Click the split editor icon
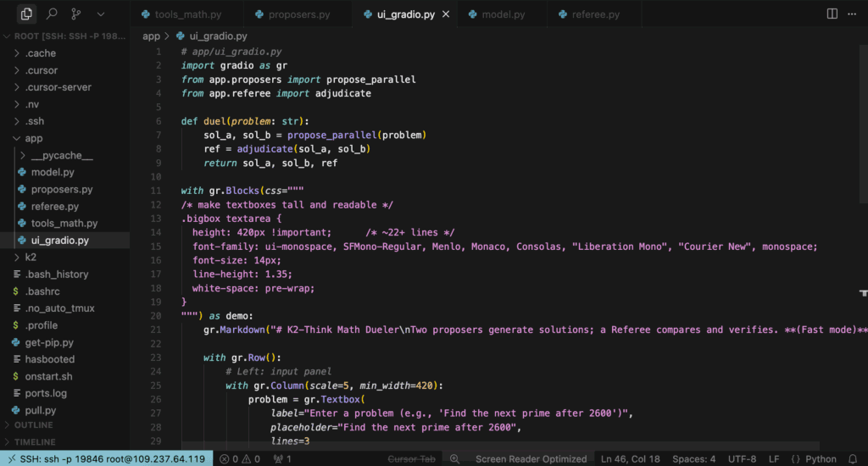The image size is (868, 466). (x=832, y=14)
